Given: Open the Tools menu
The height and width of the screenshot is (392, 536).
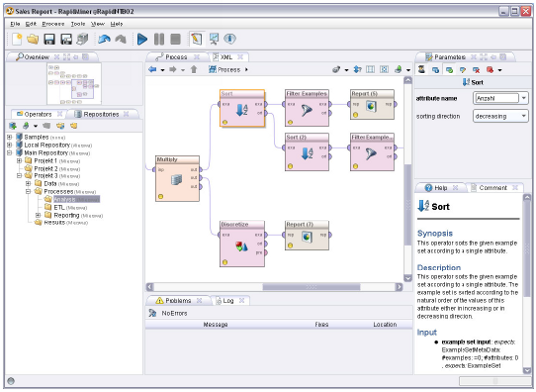Looking at the screenshot, I should click(78, 24).
